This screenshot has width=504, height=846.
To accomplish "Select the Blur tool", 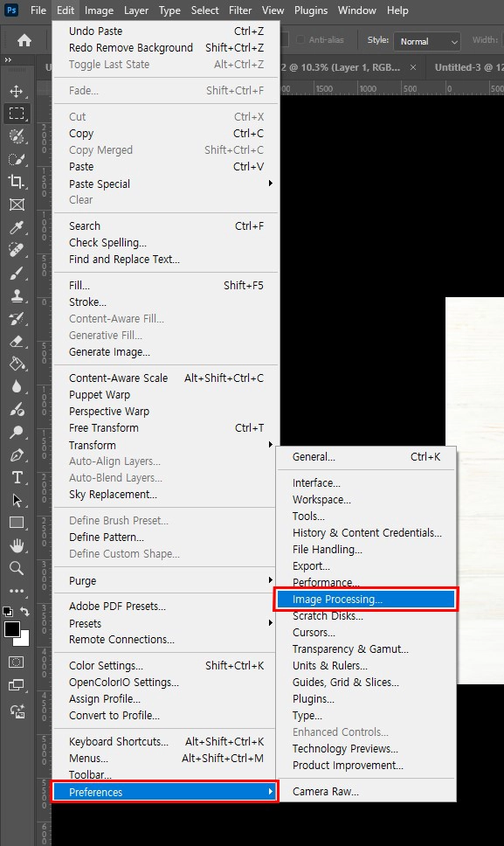I will coord(17,387).
